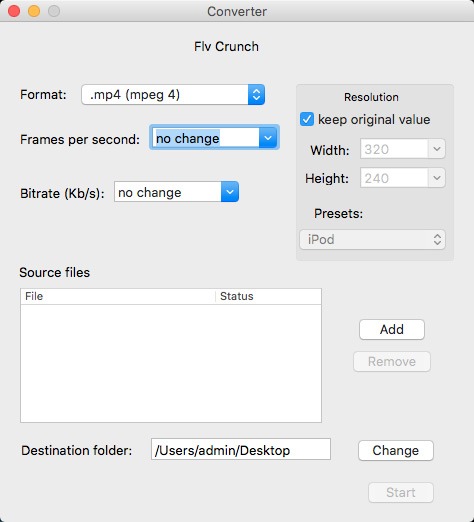This screenshot has height=522, width=474.
Task: Click the Status column header
Action: point(268,296)
